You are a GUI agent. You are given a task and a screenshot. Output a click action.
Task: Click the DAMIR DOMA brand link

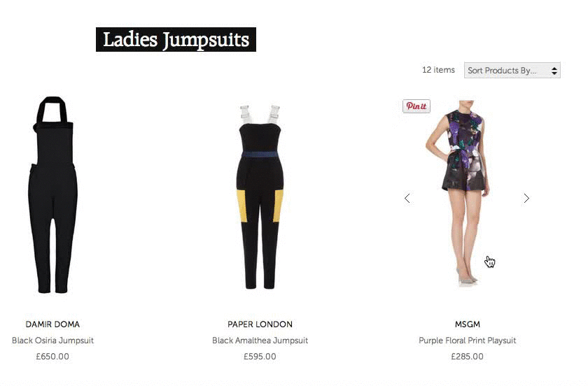coord(52,324)
